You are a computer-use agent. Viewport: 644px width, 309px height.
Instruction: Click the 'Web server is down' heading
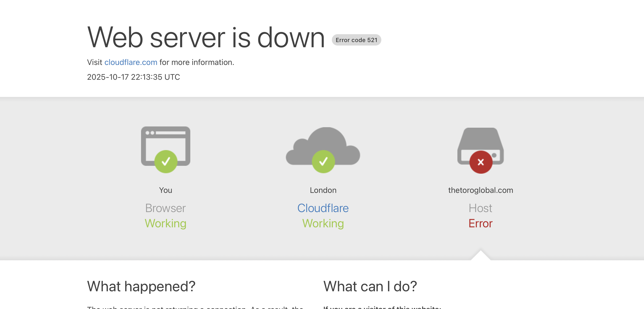coord(206,38)
